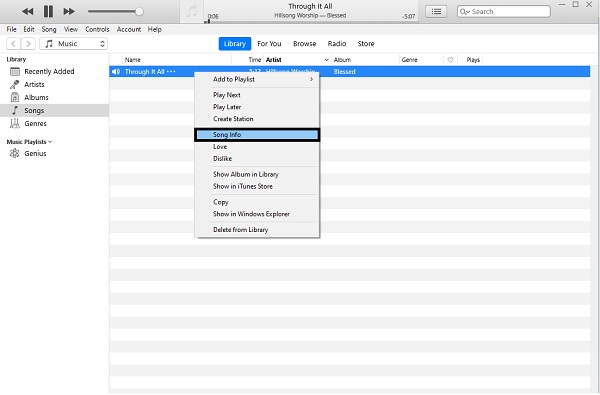Click the heart Love column header

[x=450, y=60]
